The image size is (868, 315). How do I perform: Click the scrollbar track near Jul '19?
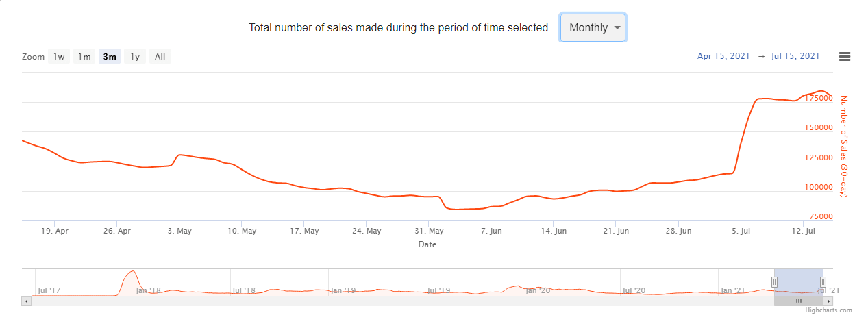[438, 301]
